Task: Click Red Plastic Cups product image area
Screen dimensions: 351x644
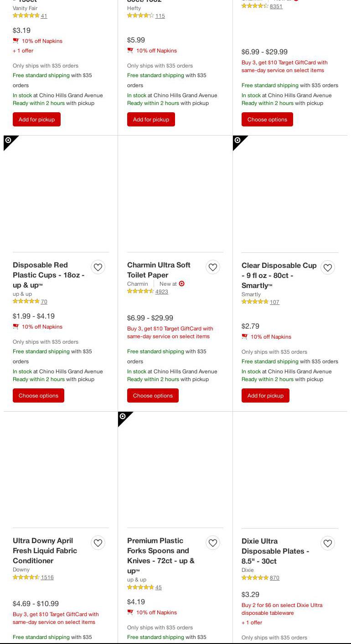Action: click(61, 194)
